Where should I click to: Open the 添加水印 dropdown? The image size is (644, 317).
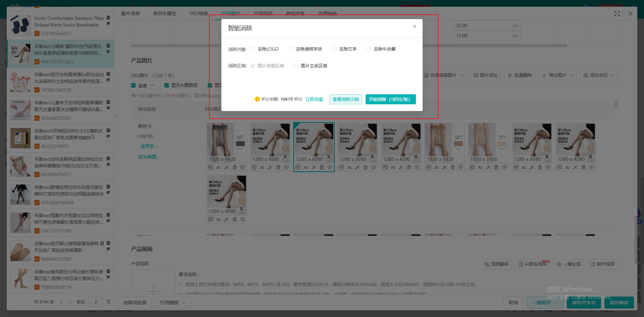click(599, 75)
